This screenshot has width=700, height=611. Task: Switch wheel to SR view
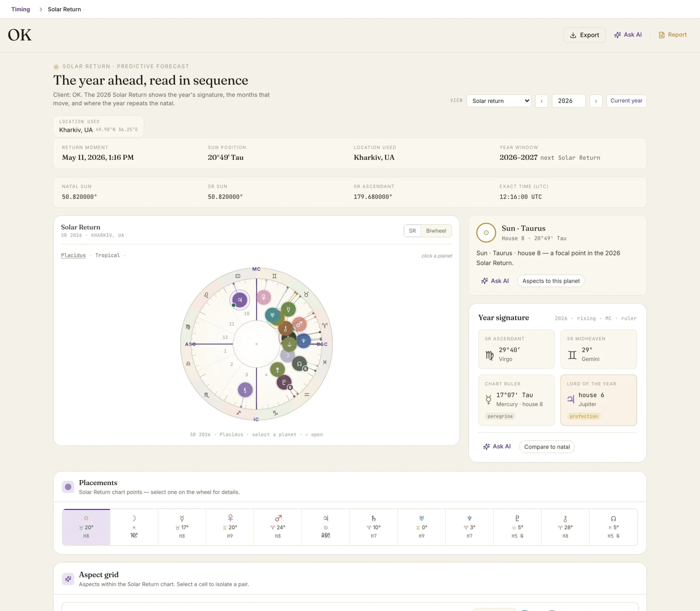412,231
